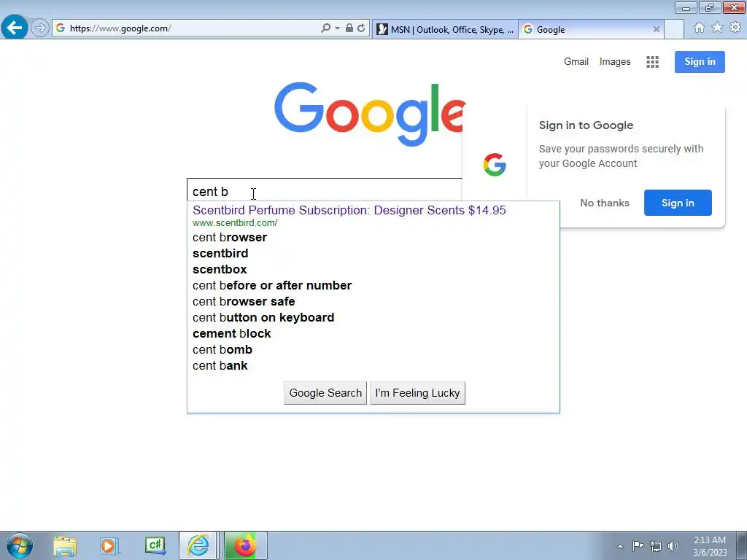
Task: Open the Windows Start menu
Action: point(20,546)
